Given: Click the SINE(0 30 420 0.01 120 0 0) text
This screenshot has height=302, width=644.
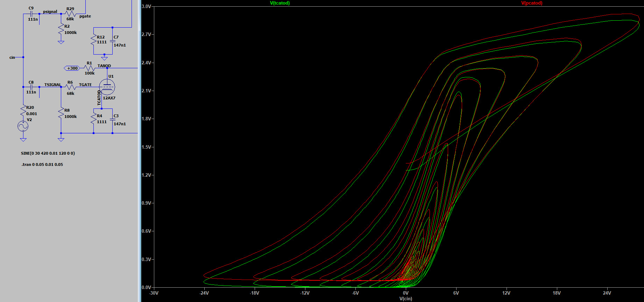Looking at the screenshot, I should [48, 153].
